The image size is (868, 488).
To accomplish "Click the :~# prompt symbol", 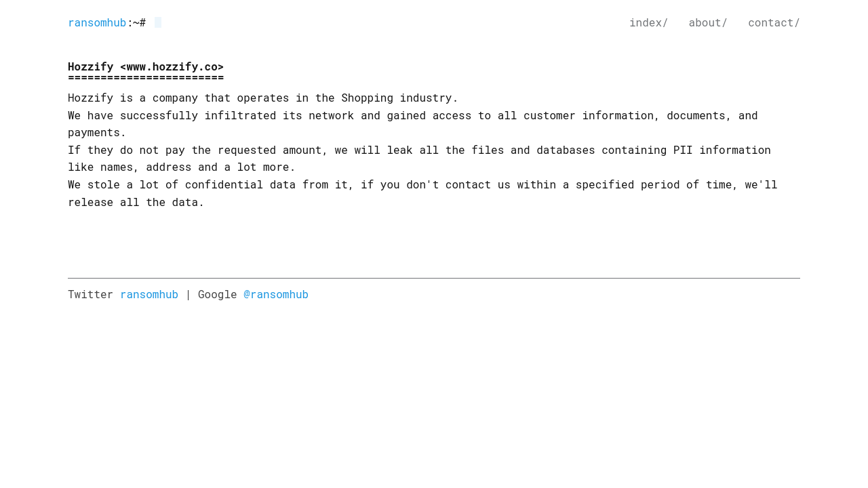I will coord(136,22).
